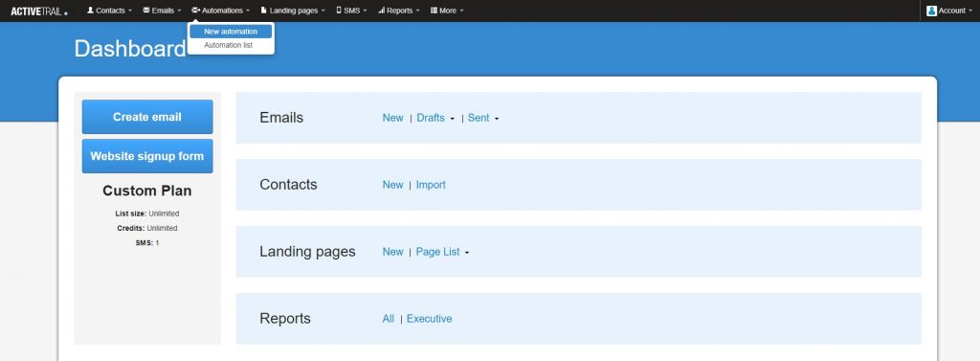Click the Credits: Unlimited text
Screen dimensions: 980x361
click(147, 228)
